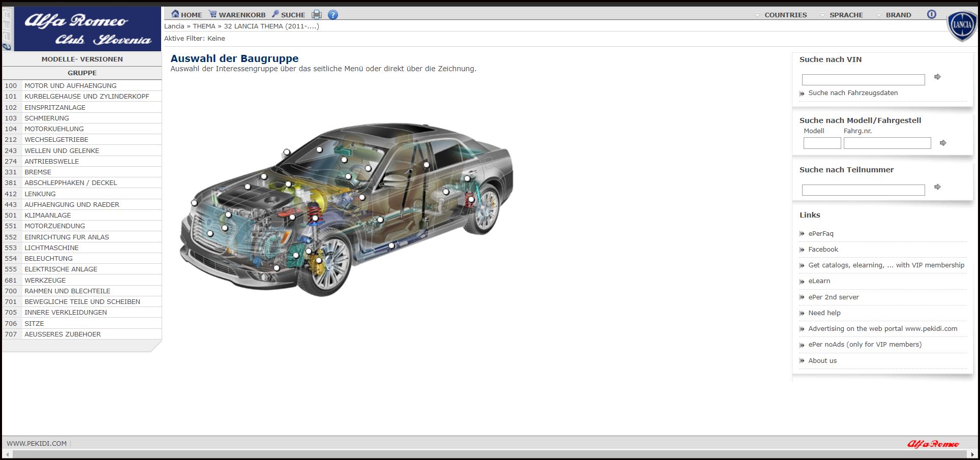This screenshot has height=460, width=980.
Task: Open the ePerFaq link
Action: [821, 234]
